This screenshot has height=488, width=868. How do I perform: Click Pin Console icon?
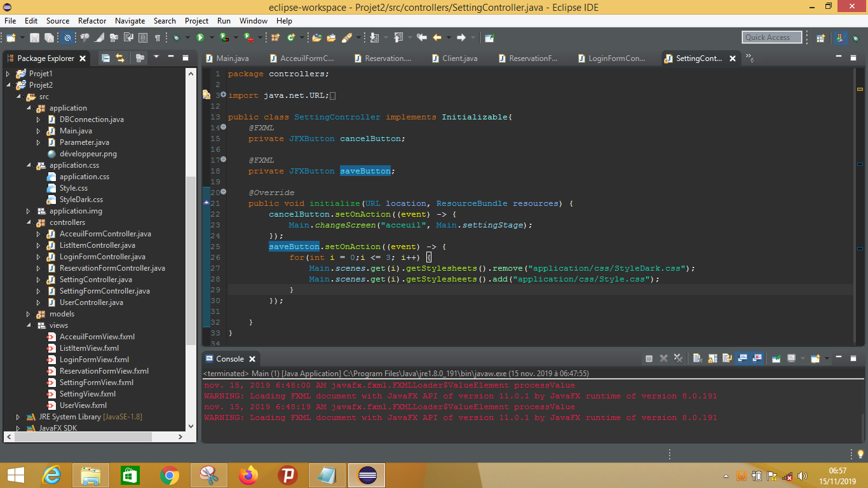tap(776, 358)
